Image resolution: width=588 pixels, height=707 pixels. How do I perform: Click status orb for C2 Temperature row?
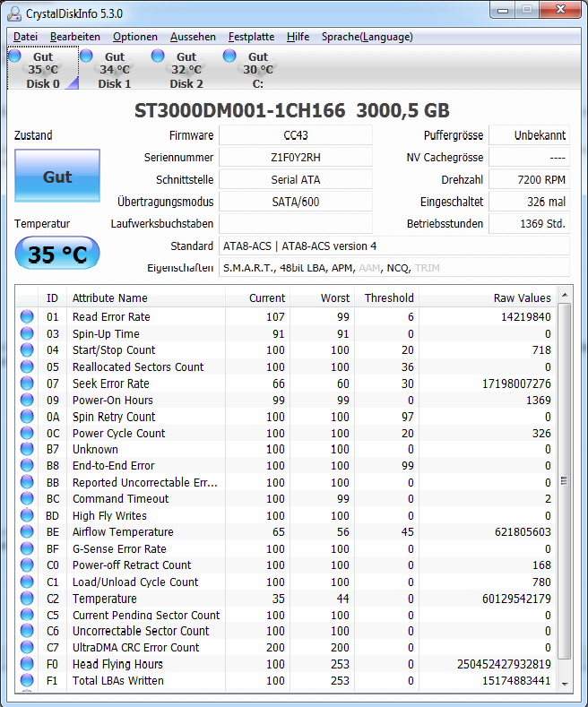point(27,599)
